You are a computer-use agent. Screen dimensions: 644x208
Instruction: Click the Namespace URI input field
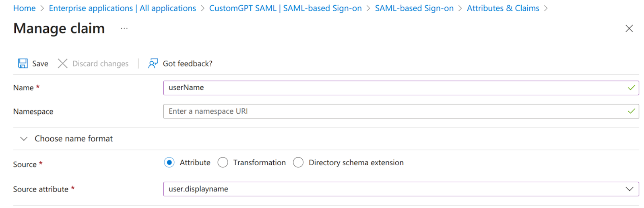point(394,111)
